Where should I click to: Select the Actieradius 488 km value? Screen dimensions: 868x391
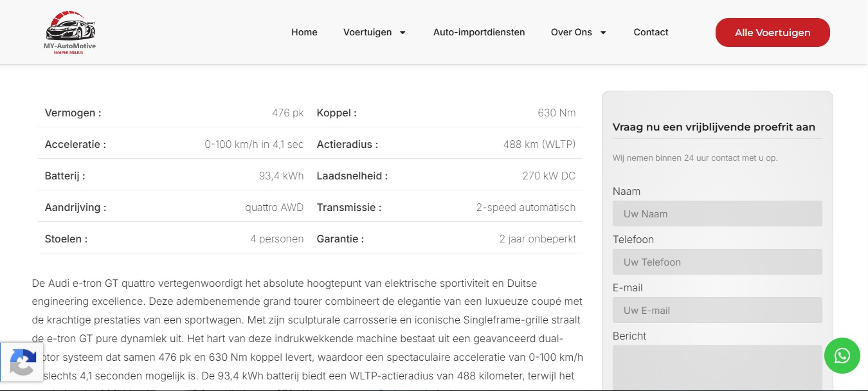539,144
